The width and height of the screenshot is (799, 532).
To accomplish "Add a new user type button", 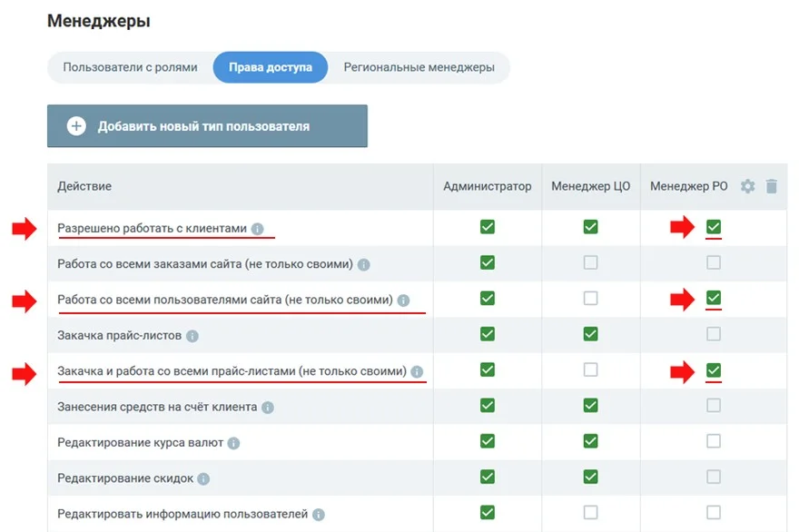I will [x=207, y=126].
